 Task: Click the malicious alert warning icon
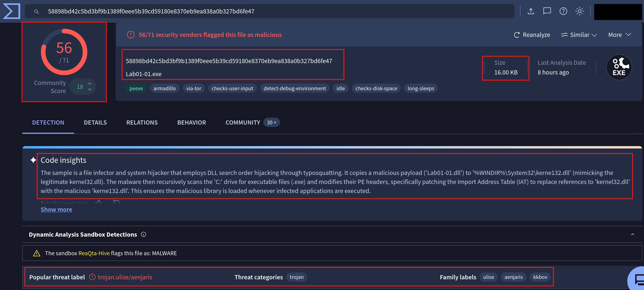point(131,35)
